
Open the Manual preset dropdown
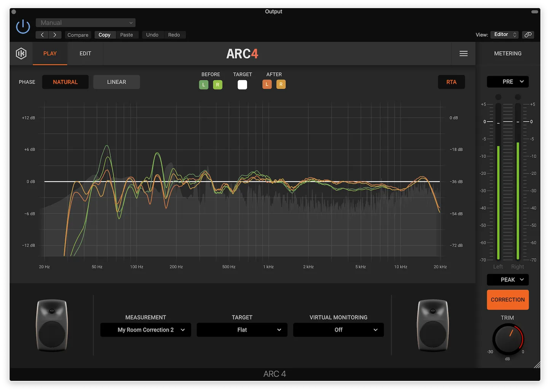point(86,23)
